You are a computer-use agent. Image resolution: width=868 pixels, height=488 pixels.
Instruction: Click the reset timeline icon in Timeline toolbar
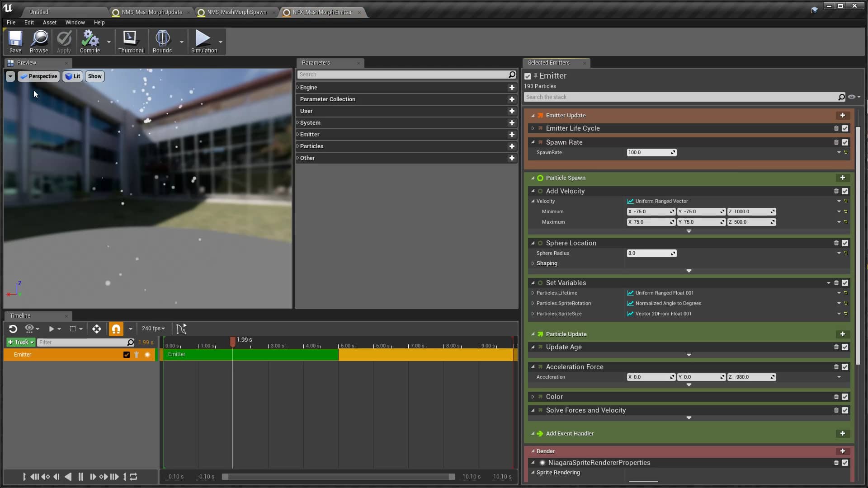pyautogui.click(x=13, y=328)
